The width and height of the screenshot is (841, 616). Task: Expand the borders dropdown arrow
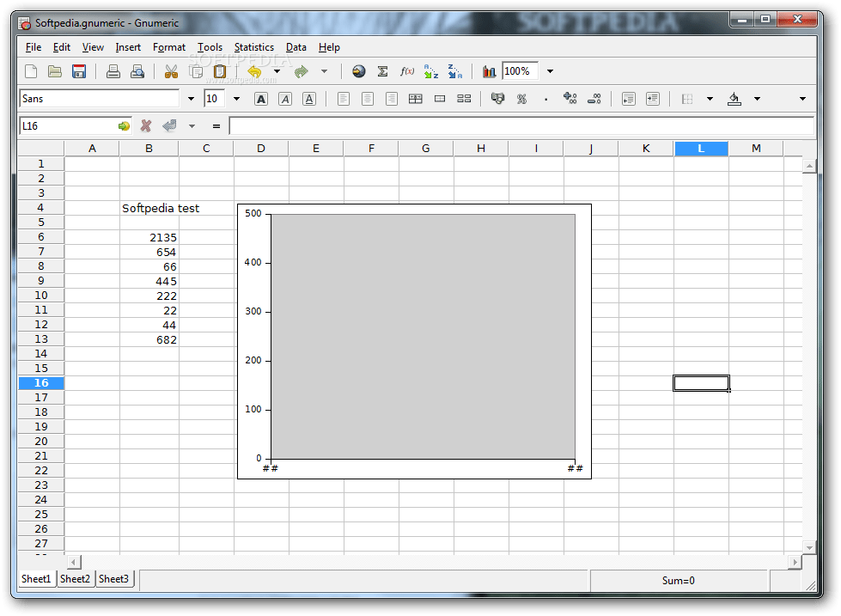(710, 99)
